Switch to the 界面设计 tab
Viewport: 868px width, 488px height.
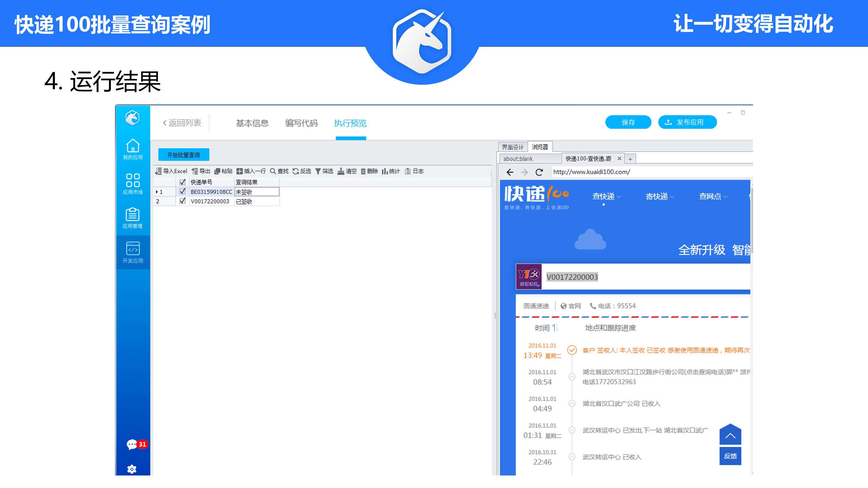pyautogui.click(x=512, y=147)
